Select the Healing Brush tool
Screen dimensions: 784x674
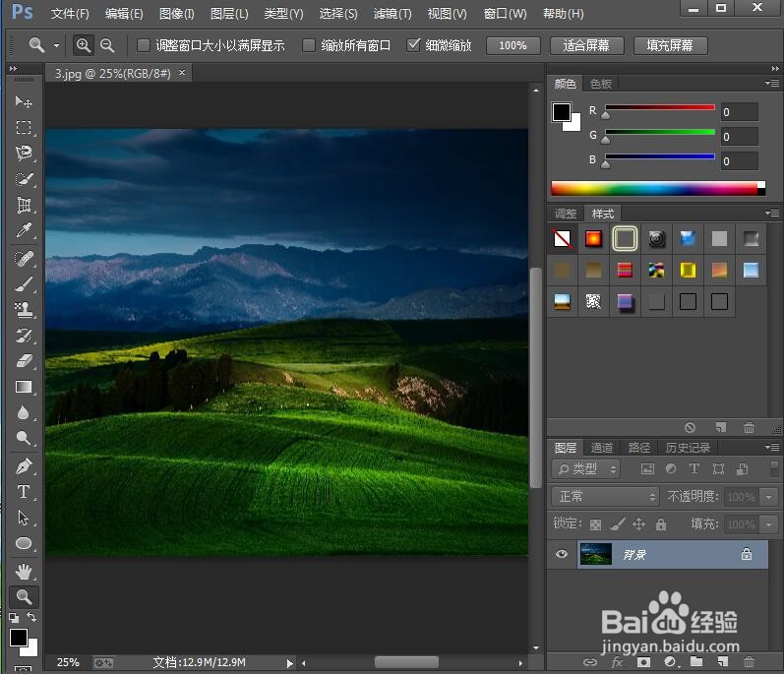point(23,259)
